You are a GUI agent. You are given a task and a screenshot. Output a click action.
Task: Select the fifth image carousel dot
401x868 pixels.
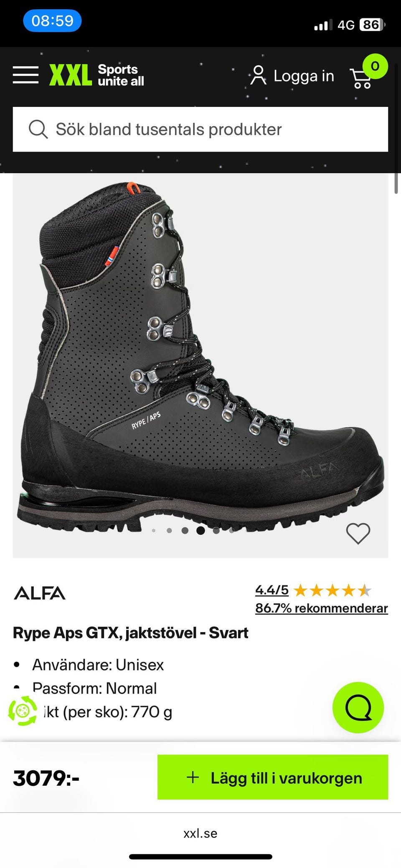pyautogui.click(x=216, y=531)
